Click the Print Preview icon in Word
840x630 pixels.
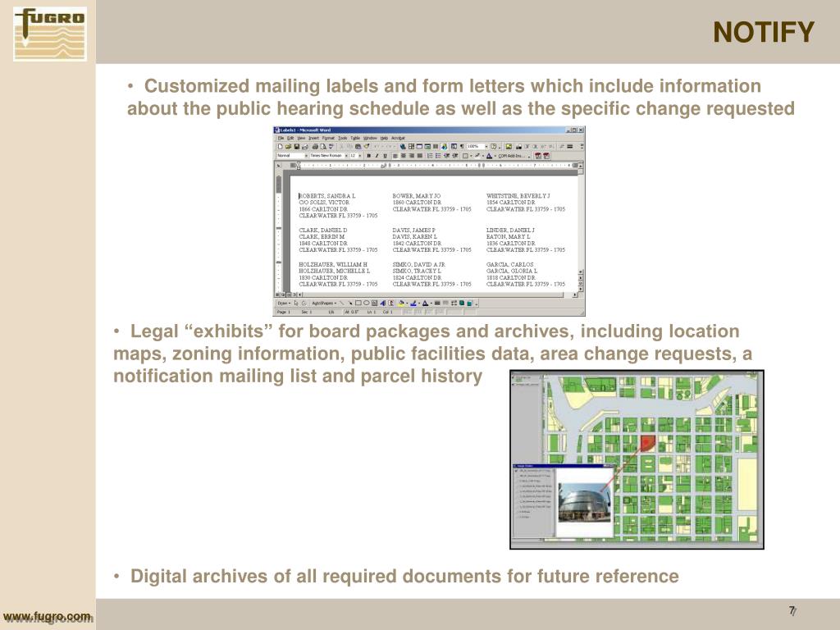(323, 146)
